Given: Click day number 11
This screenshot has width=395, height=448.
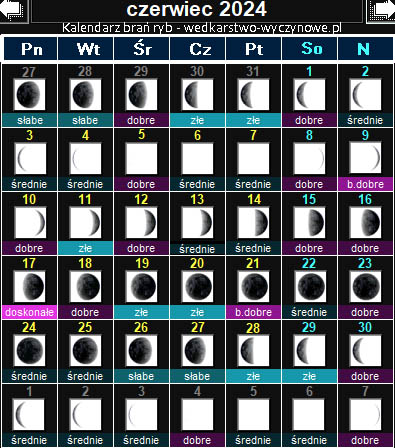Looking at the screenshot, I should [85, 199].
